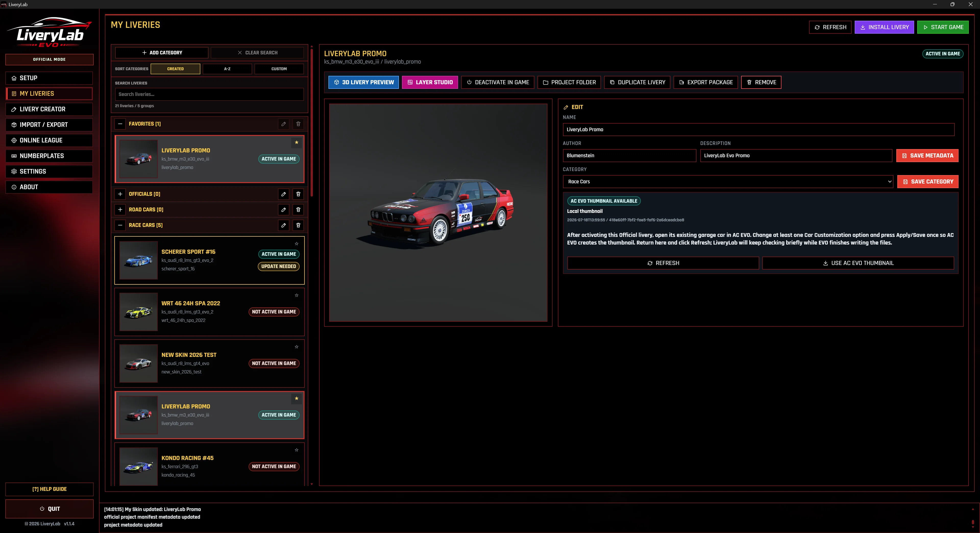Delete the Race Cars category
This screenshot has height=533, width=980.
click(x=298, y=225)
